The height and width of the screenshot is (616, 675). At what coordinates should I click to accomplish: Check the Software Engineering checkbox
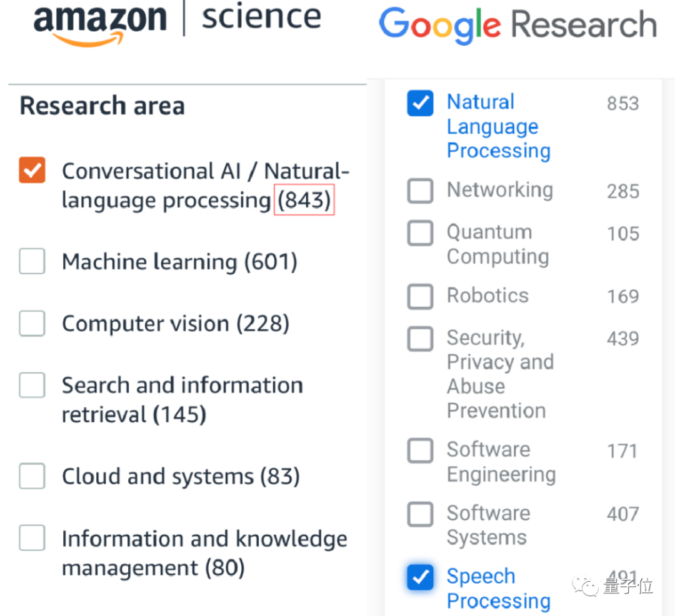coord(420,450)
